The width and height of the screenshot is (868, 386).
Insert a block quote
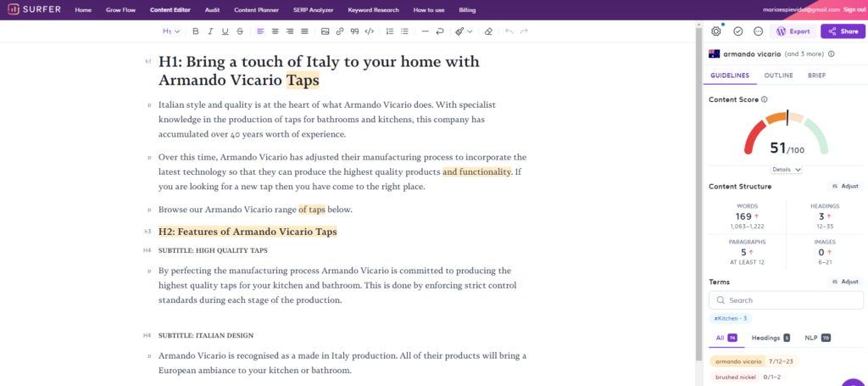pyautogui.click(x=354, y=31)
